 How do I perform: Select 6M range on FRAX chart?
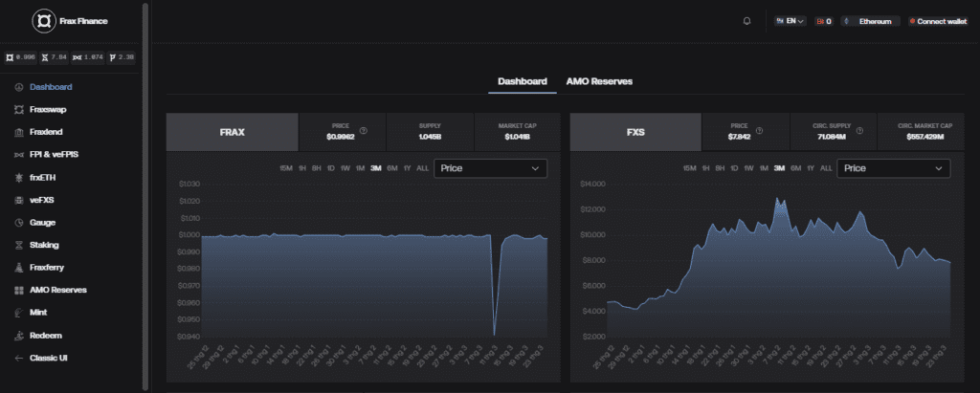pos(391,168)
